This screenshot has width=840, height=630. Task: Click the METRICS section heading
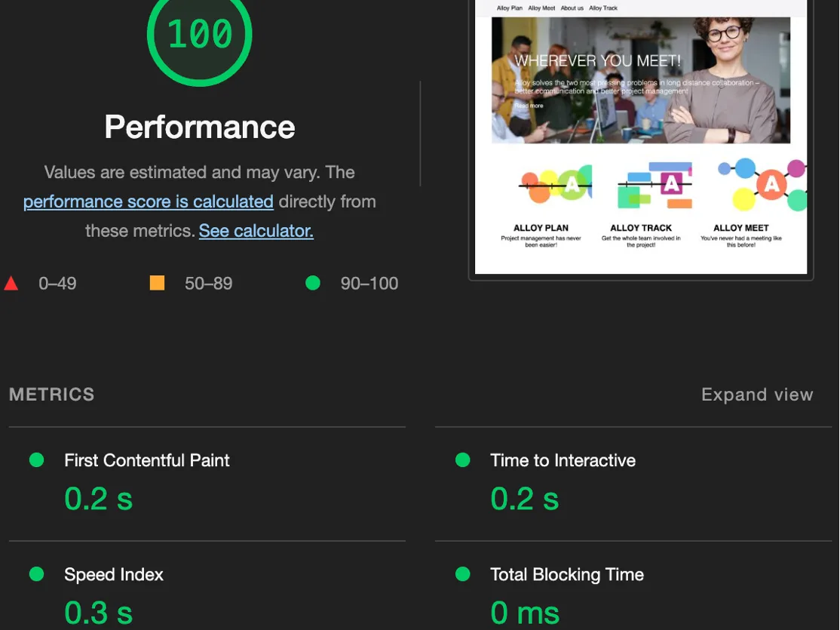(x=52, y=395)
